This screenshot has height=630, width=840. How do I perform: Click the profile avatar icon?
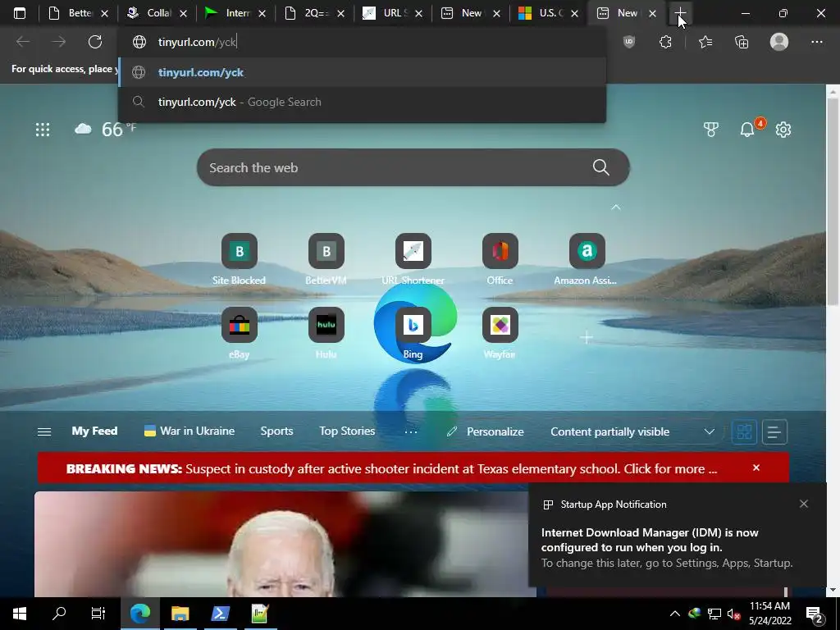[x=779, y=42]
